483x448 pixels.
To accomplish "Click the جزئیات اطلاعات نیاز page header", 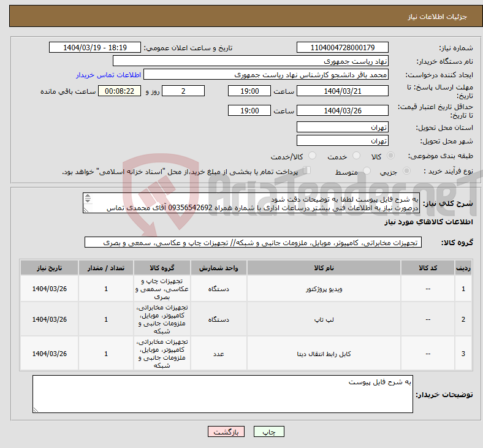I will point(438,17).
